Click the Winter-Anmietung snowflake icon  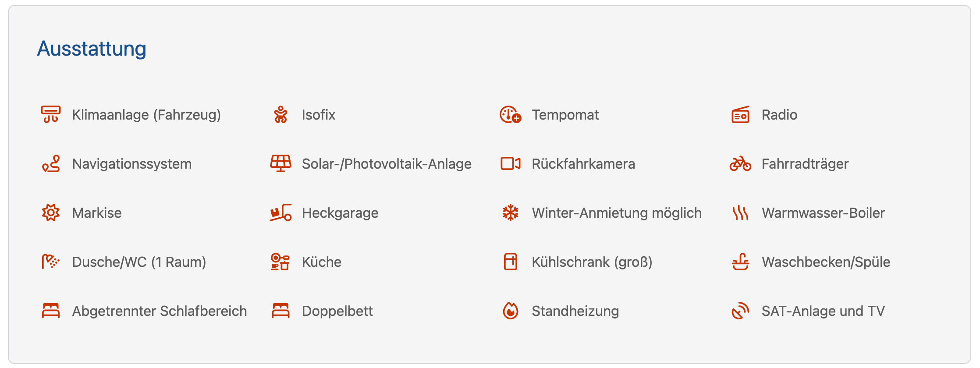511,213
